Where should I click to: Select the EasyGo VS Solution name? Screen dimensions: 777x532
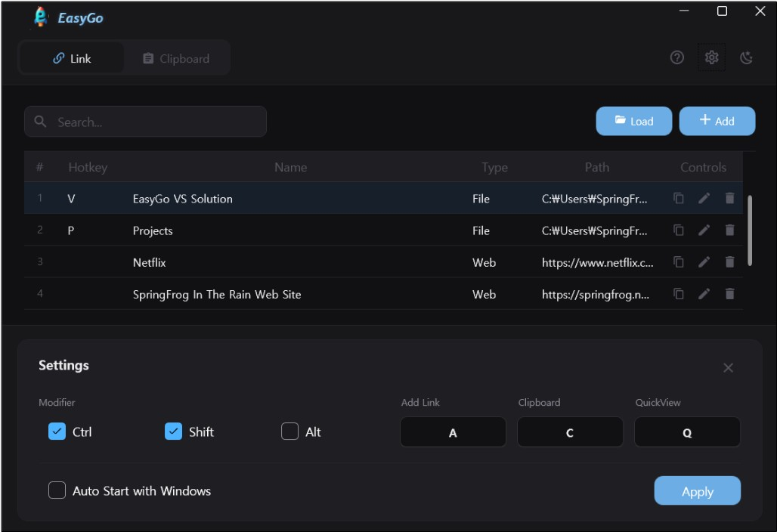pyautogui.click(x=183, y=199)
